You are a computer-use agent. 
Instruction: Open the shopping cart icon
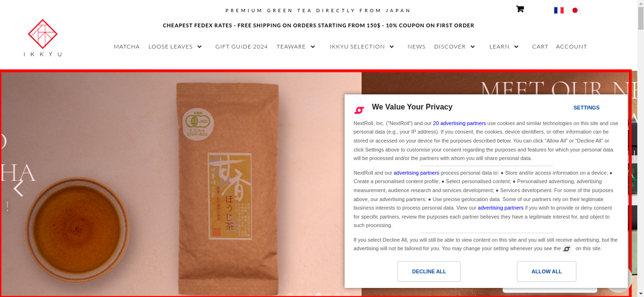[x=520, y=9]
